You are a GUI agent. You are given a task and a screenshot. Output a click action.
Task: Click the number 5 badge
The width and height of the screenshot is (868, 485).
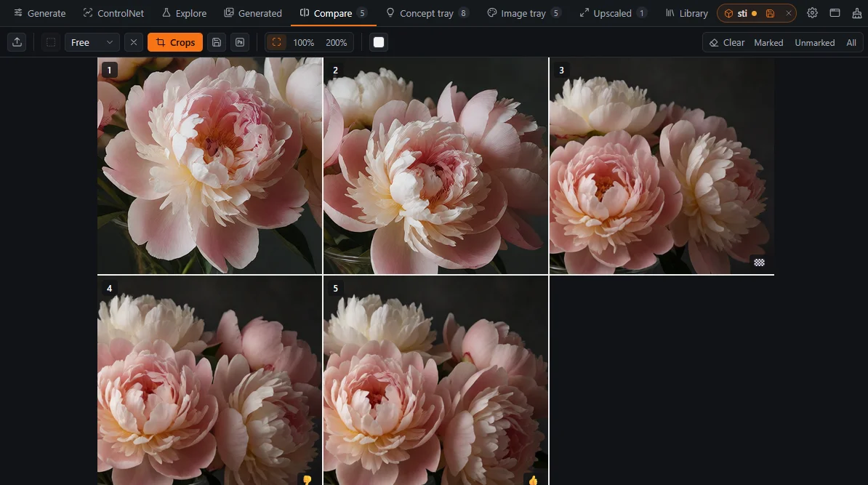click(x=335, y=288)
